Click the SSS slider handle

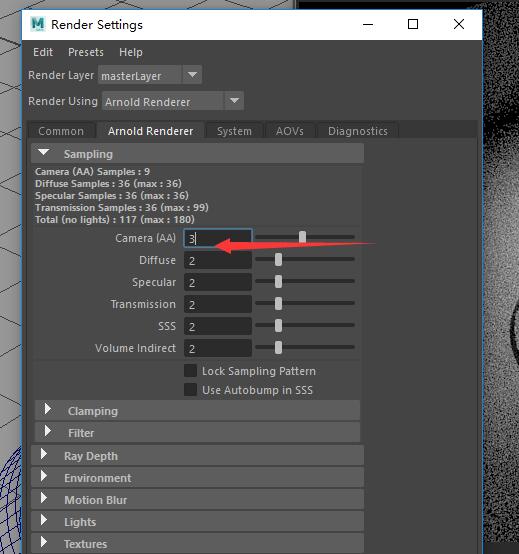(x=278, y=325)
